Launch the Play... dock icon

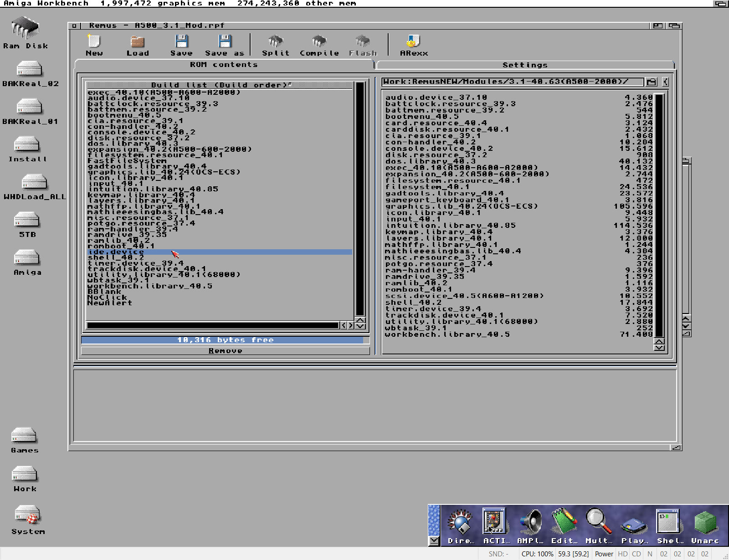point(634,526)
